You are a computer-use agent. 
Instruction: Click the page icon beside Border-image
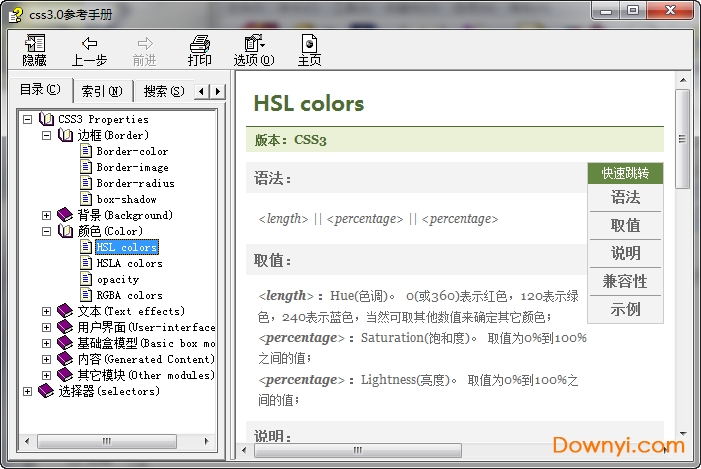86,167
